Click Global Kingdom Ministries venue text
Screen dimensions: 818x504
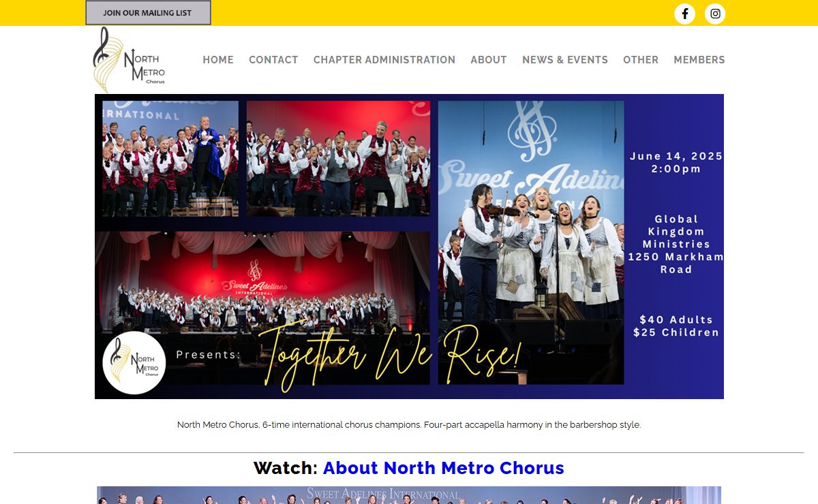pos(676,232)
